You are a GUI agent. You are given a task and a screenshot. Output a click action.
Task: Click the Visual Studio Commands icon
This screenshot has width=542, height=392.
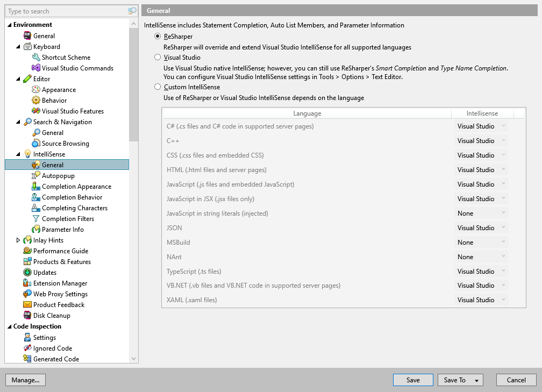pos(36,68)
